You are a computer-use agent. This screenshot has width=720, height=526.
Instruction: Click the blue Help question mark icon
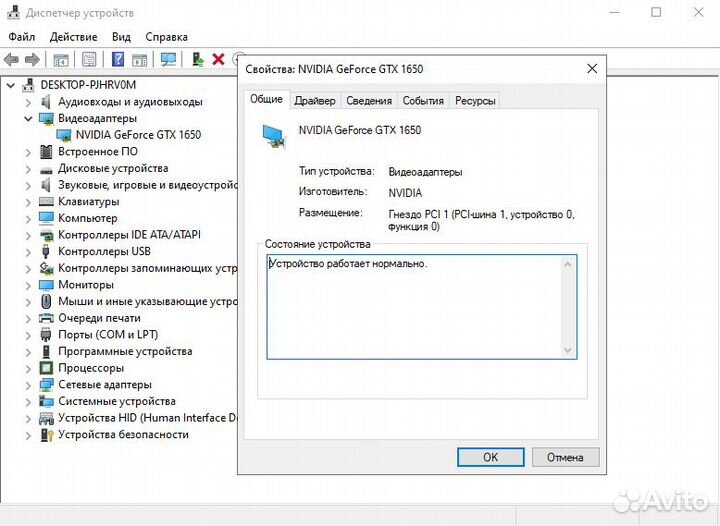pos(118,59)
